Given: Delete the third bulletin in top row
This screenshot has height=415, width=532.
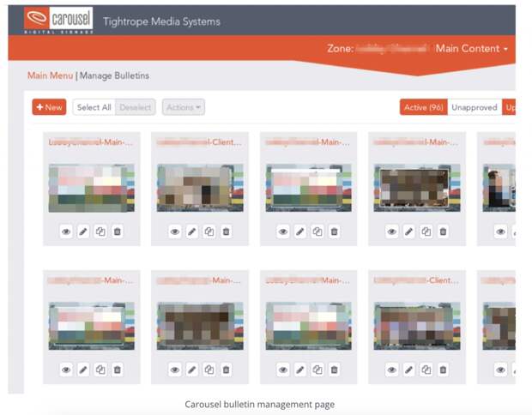Looking at the screenshot, I should tap(335, 232).
